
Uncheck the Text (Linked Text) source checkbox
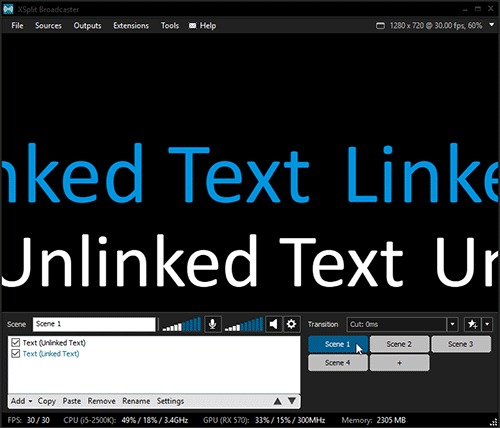[16, 353]
